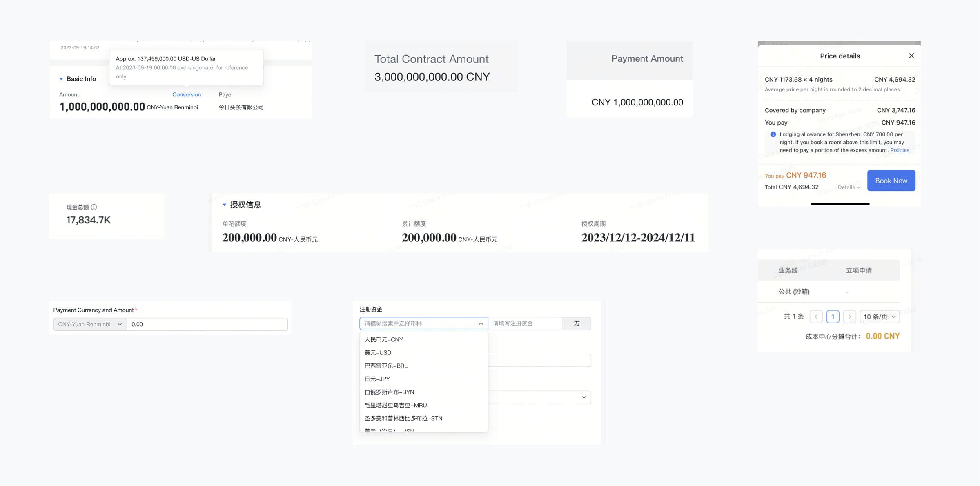
Task: Go to previous page with left arrow
Action: [816, 317]
